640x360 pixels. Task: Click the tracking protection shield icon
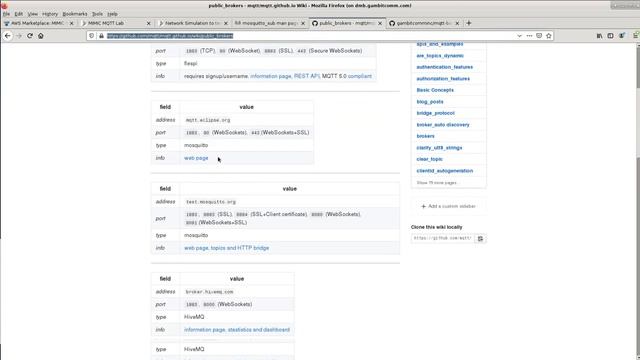pos(92,36)
